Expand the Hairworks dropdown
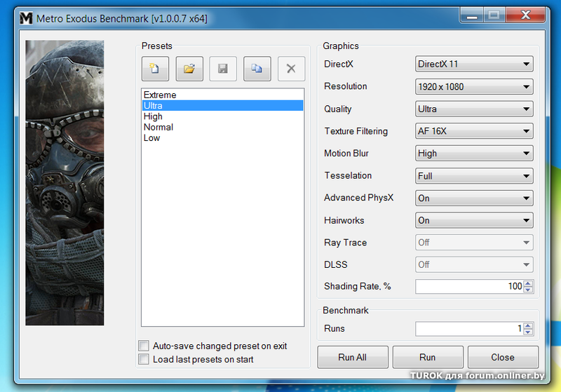The width and height of the screenshot is (561, 392). [474, 220]
